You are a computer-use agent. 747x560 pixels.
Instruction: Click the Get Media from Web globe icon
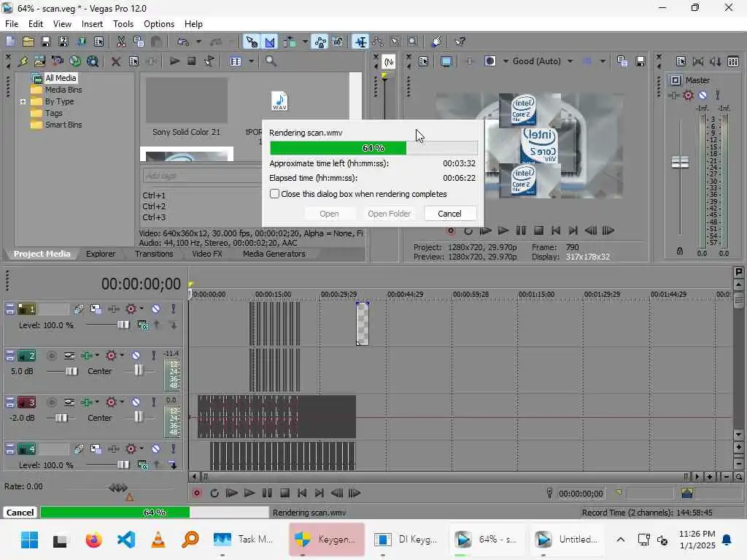click(75, 61)
